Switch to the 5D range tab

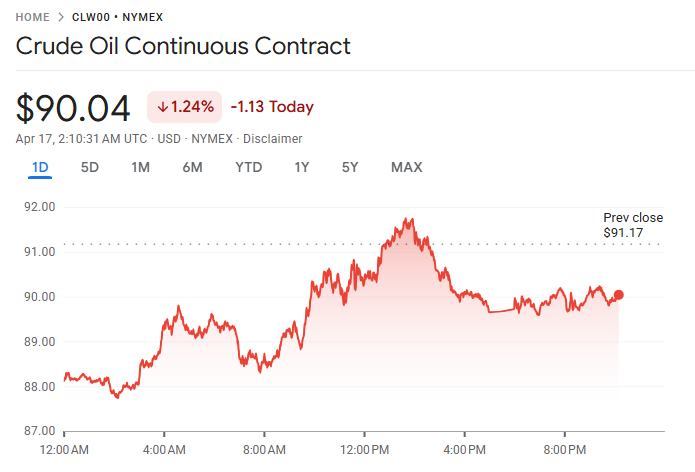coord(90,167)
